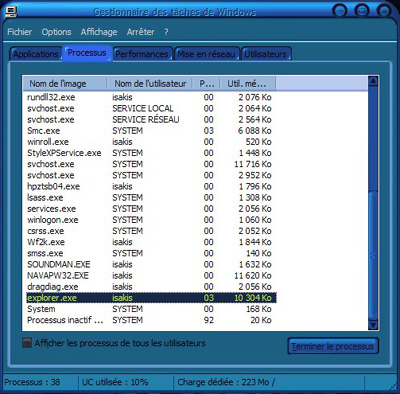Click the Terminer le processus button
Viewport: 400px width, 394px height.
click(x=333, y=346)
